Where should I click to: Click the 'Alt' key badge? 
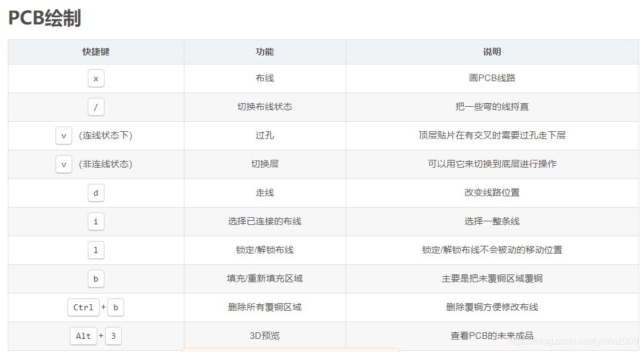(84, 336)
